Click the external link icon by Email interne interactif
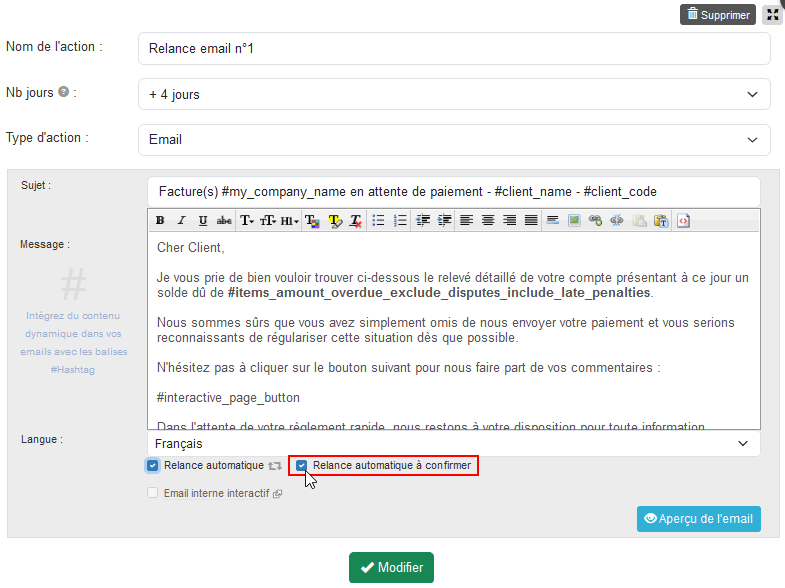Viewport: 785px width, 588px height. pos(277,494)
